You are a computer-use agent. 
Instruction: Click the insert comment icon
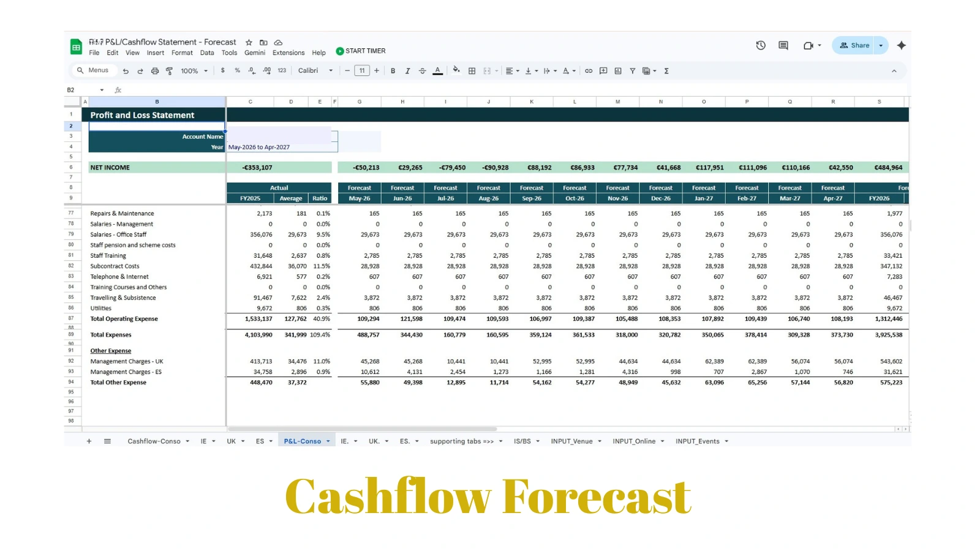pyautogui.click(x=603, y=71)
